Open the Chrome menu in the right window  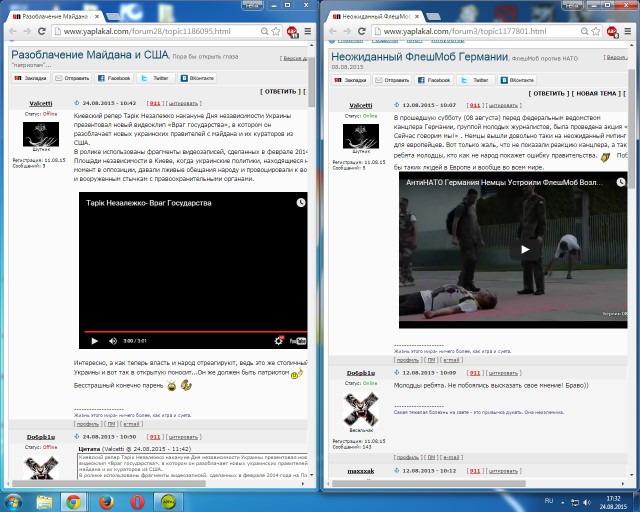coord(628,31)
